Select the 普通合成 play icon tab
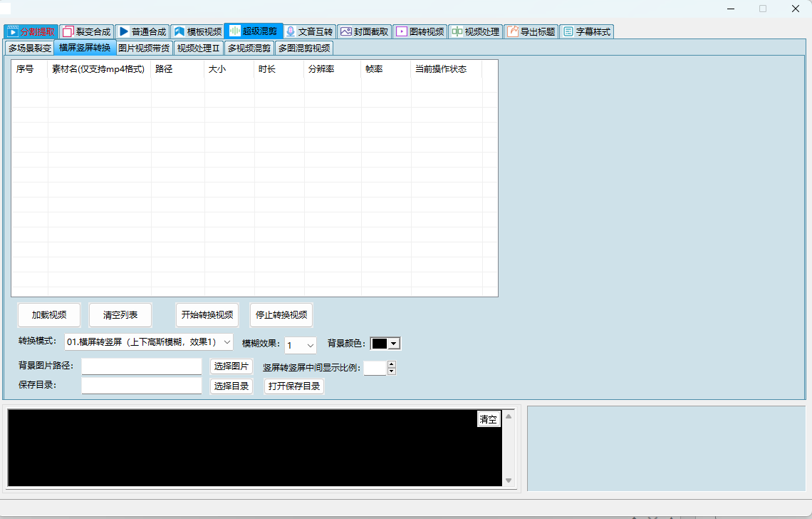812x519 pixels. click(x=124, y=32)
